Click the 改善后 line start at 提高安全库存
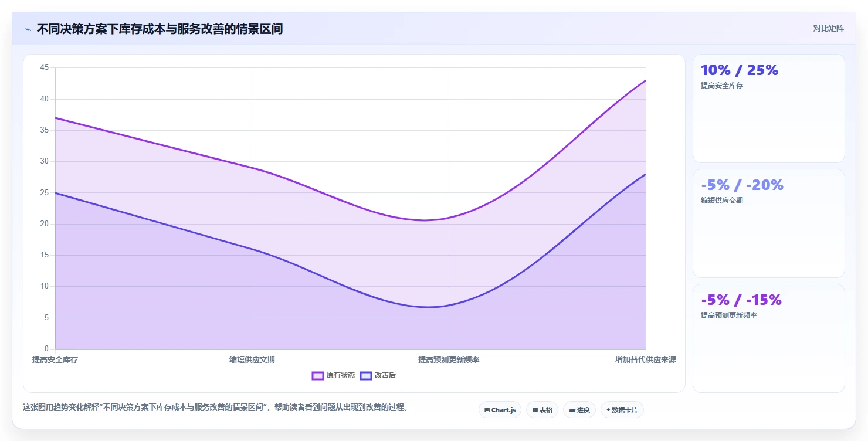This screenshot has height=441, width=868. click(x=56, y=193)
